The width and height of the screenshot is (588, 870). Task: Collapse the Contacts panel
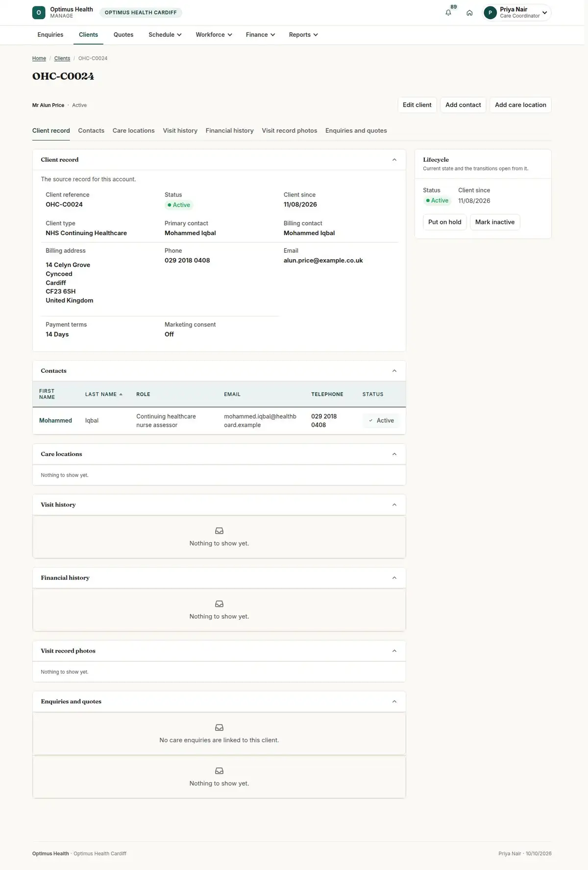(x=394, y=371)
